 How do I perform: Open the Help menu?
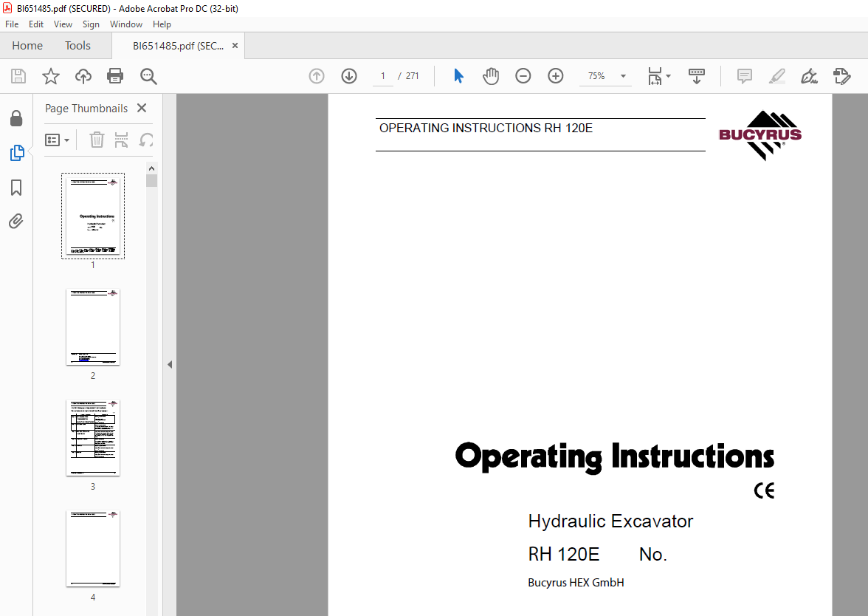pyautogui.click(x=162, y=24)
